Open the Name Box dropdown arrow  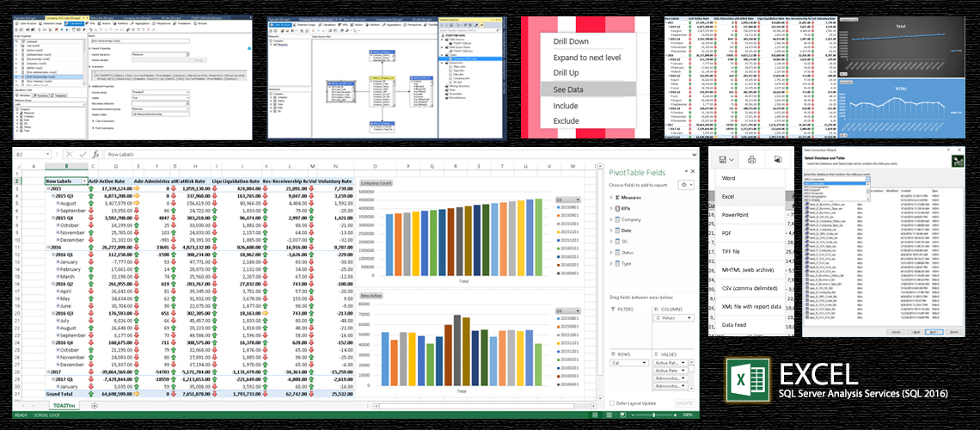[47, 155]
